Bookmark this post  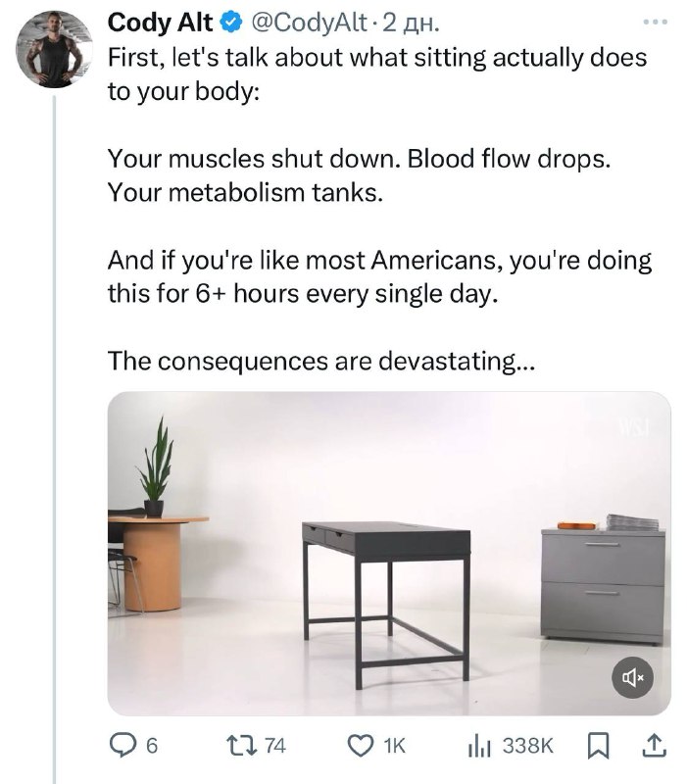pyautogui.click(x=597, y=746)
